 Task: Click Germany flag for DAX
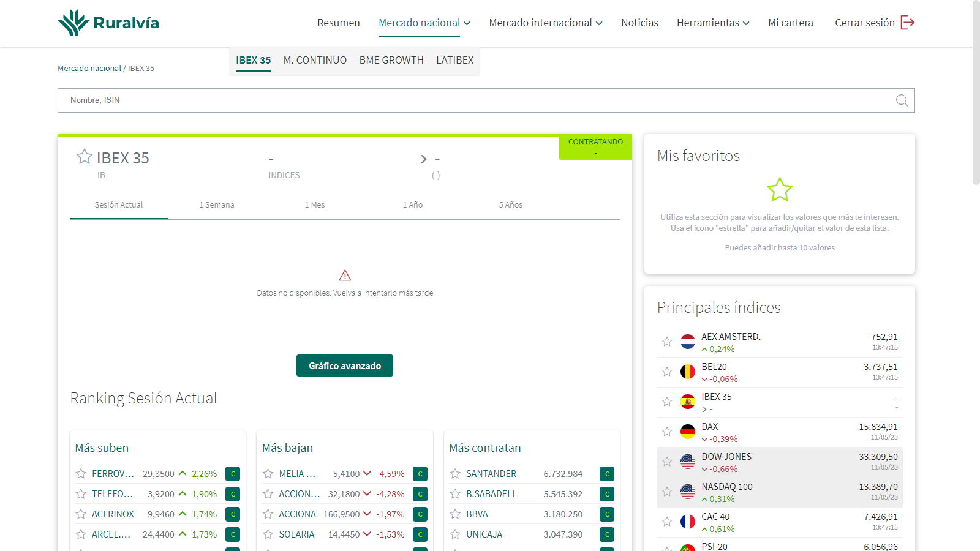pyautogui.click(x=688, y=432)
